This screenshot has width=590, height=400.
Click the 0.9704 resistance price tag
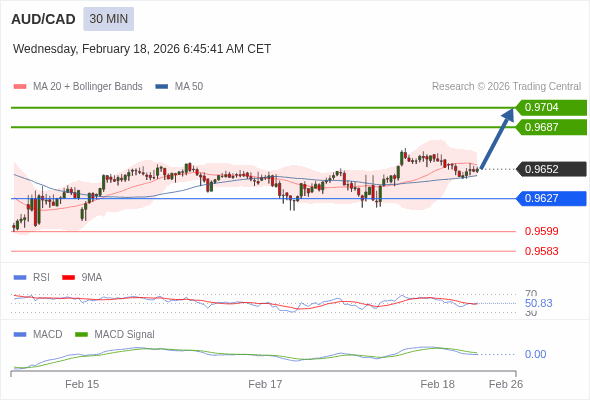pos(551,108)
